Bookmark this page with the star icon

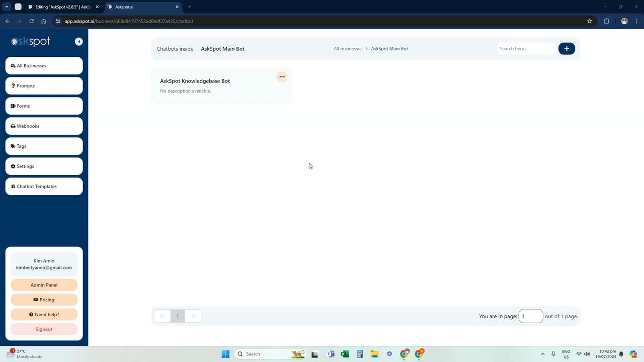tap(590, 21)
